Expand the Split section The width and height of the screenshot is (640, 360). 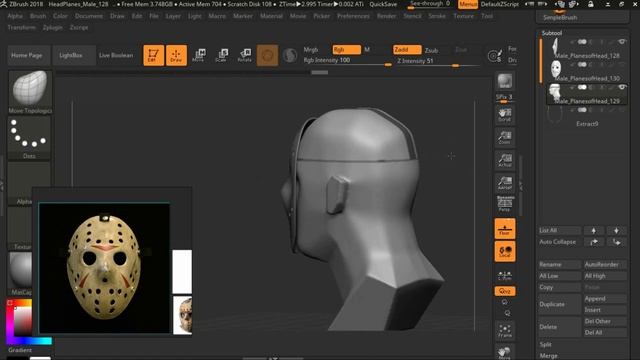click(x=545, y=344)
